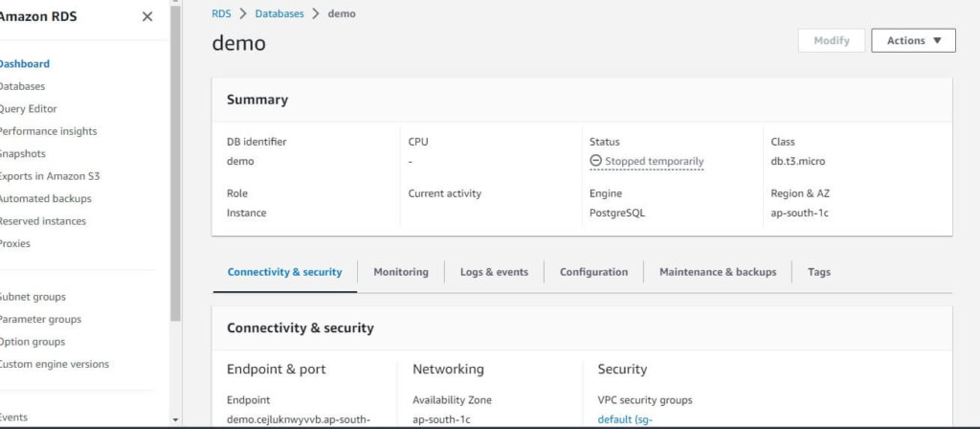Select Connectivity & security tab

[x=285, y=272]
